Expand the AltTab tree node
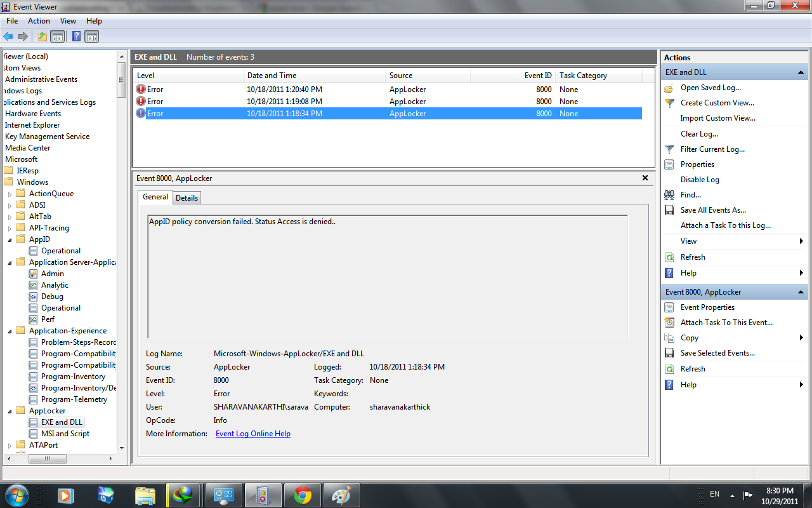 click(x=10, y=217)
